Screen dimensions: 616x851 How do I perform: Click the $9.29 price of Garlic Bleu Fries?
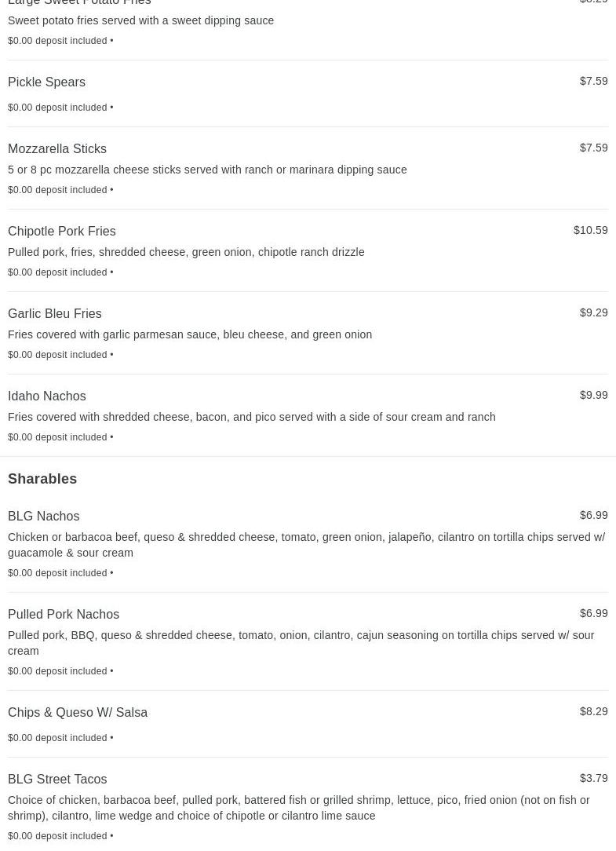tap(594, 312)
